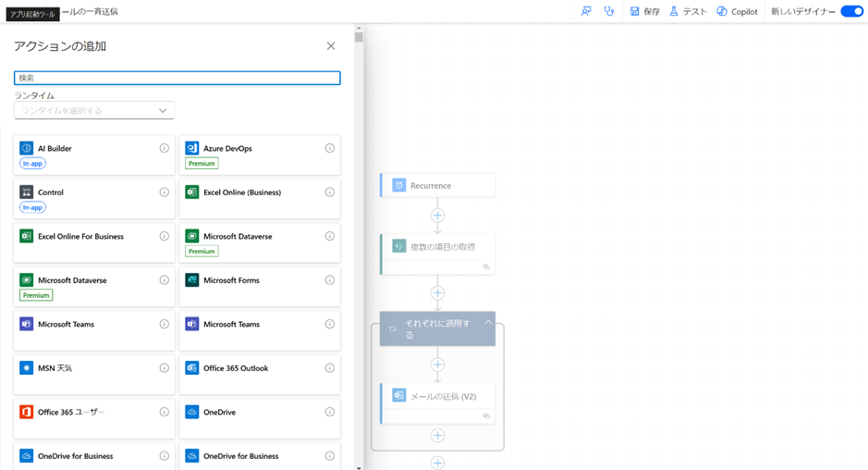
Task: Add step below the Recurrence node
Action: pyautogui.click(x=438, y=216)
